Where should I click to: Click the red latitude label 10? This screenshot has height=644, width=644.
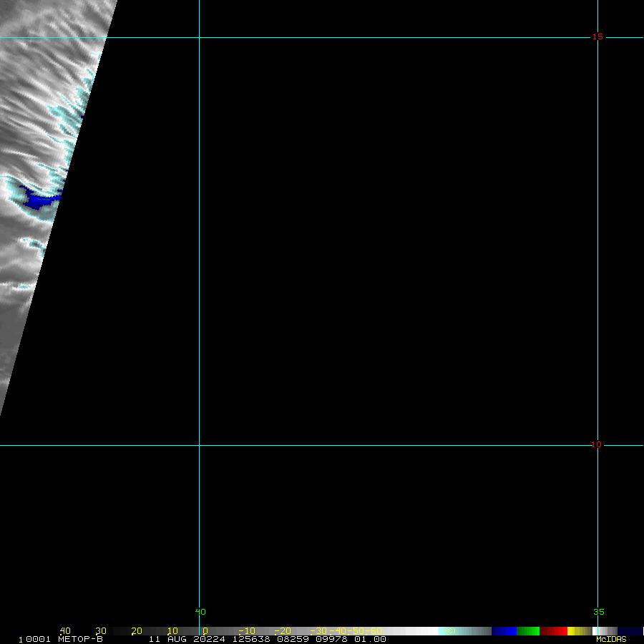coord(596,445)
